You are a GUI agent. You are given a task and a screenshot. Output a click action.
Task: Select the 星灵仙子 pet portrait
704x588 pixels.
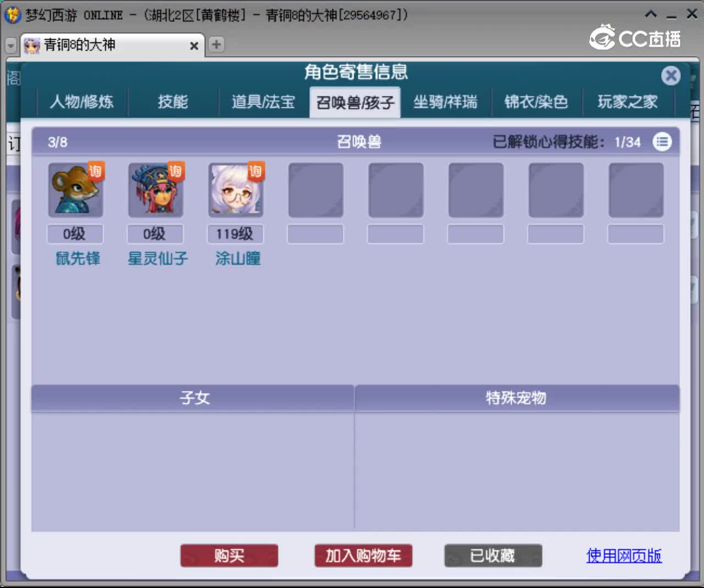156,190
